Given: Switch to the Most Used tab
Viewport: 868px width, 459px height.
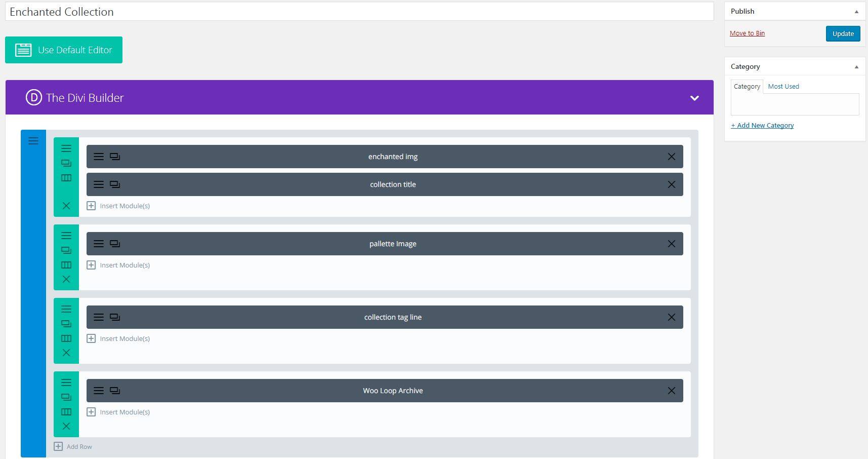Looking at the screenshot, I should tap(783, 86).
